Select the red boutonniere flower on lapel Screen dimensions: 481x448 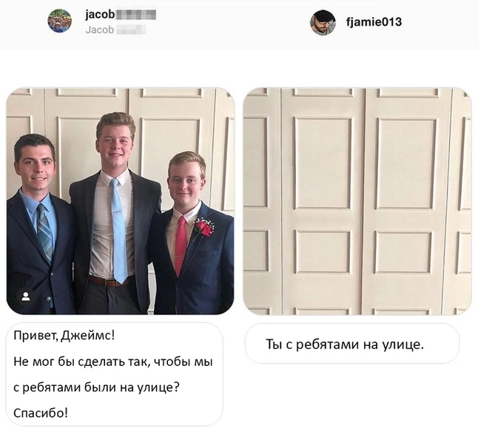(x=204, y=228)
